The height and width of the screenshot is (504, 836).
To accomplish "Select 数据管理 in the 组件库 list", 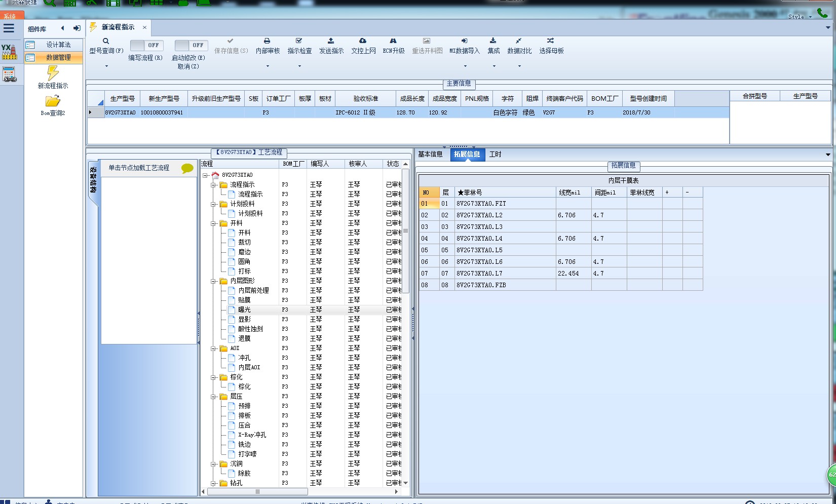I will click(x=54, y=57).
